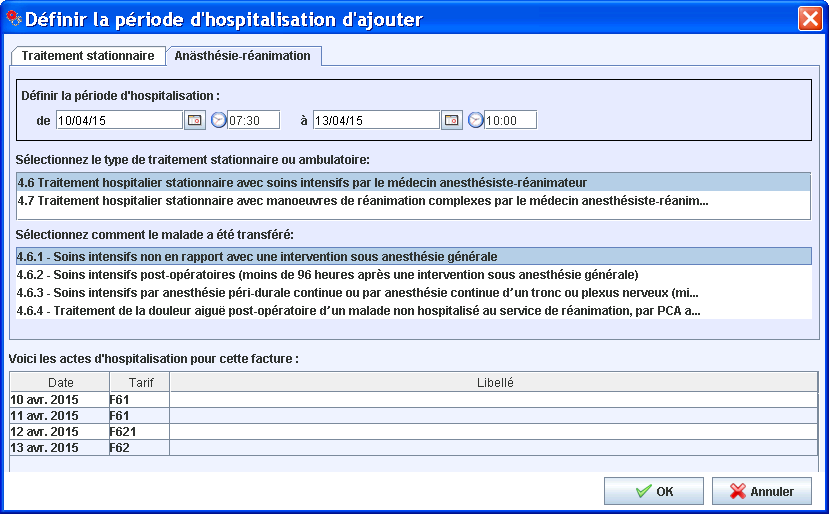Select treatment type 4.7 manoeuvres de réanimation
829x514 pixels.
(x=363, y=201)
